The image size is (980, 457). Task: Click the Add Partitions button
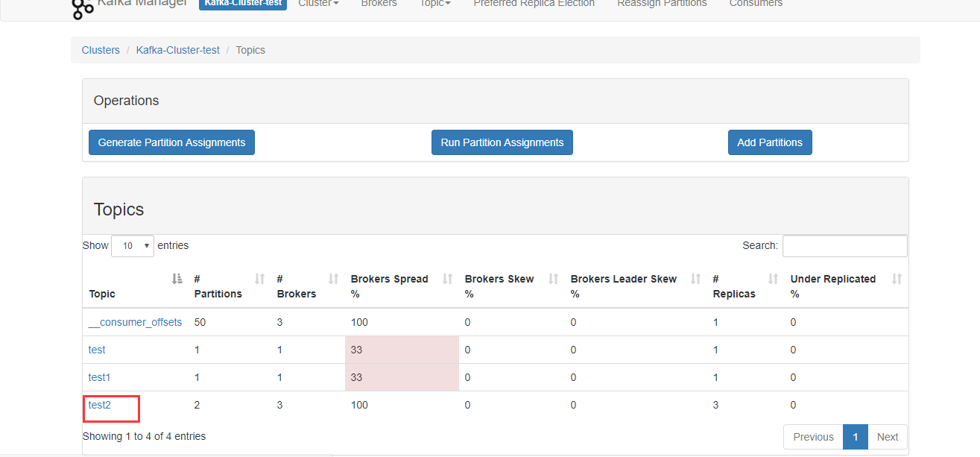click(x=770, y=142)
